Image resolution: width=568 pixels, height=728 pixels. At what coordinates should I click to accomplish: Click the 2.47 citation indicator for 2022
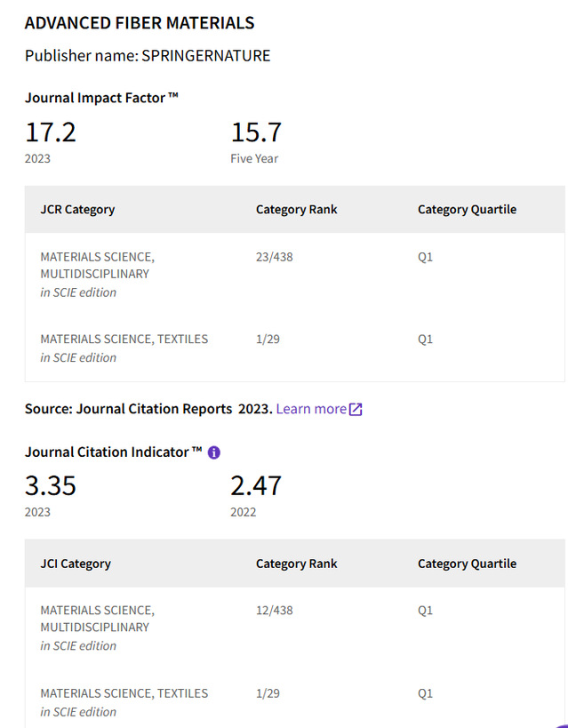256,486
